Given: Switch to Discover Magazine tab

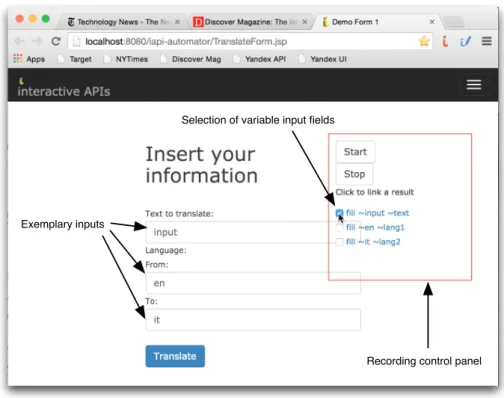Looking at the screenshot, I should point(250,22).
